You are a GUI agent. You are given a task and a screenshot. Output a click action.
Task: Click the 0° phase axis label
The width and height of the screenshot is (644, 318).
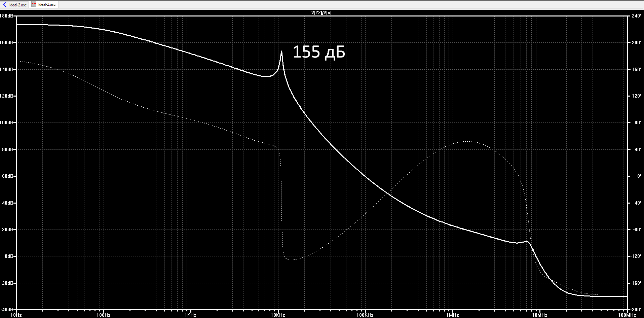click(x=639, y=176)
